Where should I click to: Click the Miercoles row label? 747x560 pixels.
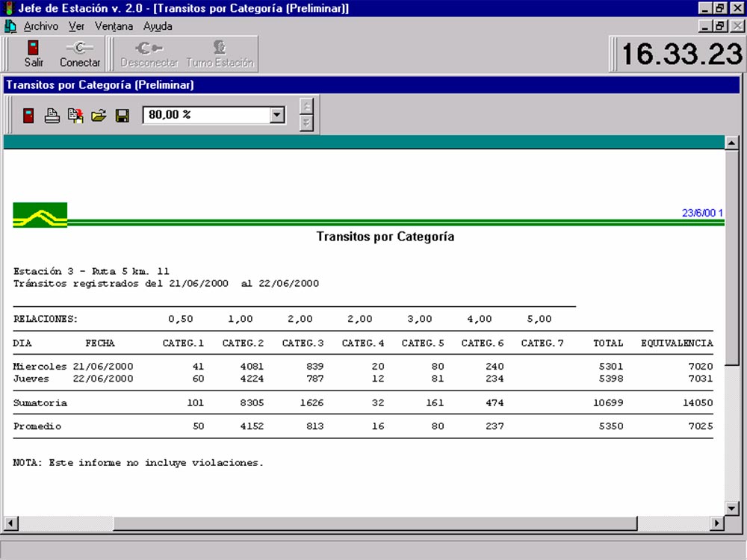point(40,367)
